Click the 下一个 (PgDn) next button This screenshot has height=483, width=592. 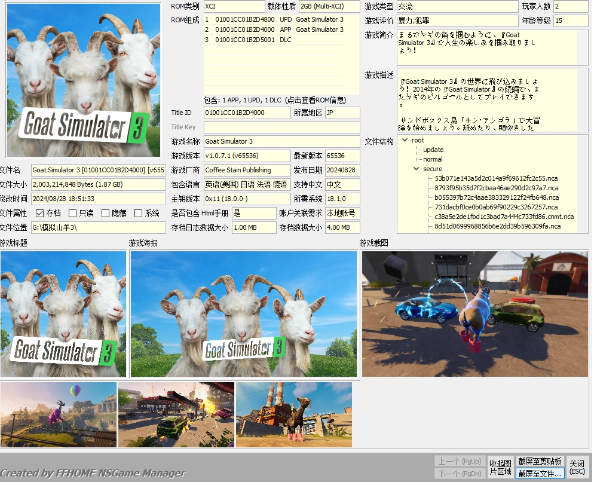[459, 473]
